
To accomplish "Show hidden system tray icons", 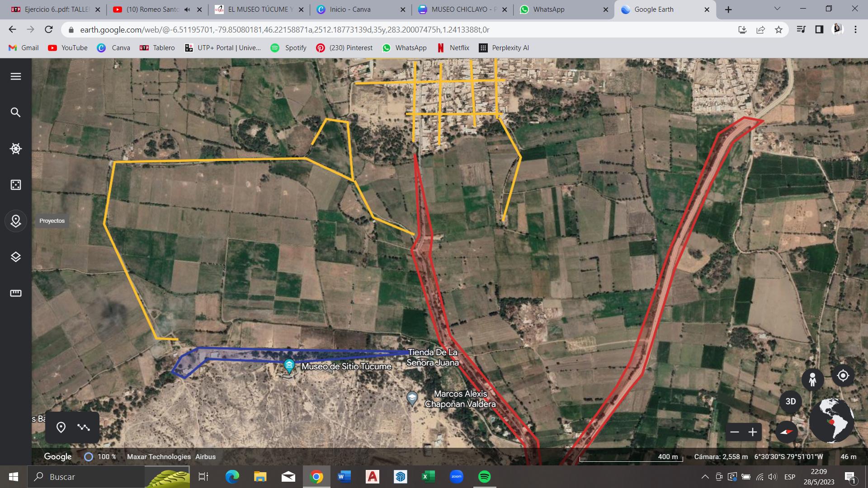I will pyautogui.click(x=705, y=477).
